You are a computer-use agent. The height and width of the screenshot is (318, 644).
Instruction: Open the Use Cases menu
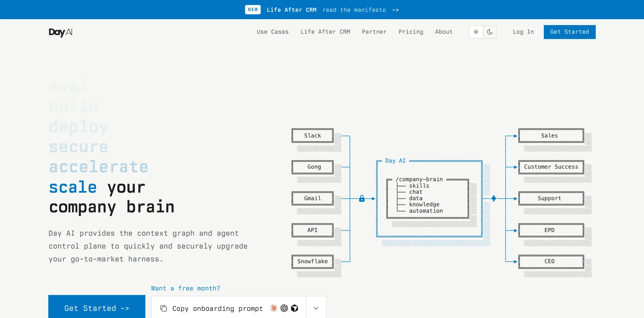(x=273, y=32)
